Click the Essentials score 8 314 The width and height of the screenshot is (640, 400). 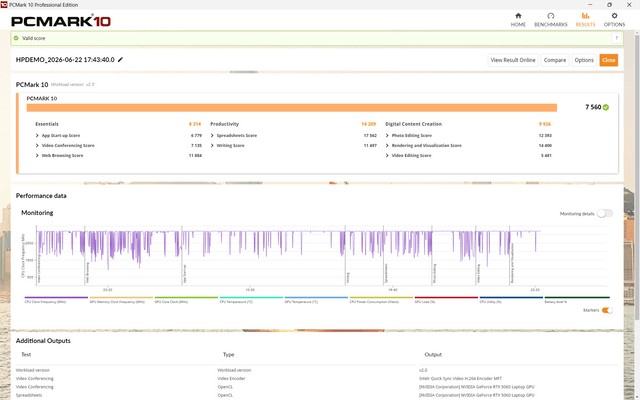tap(195, 124)
